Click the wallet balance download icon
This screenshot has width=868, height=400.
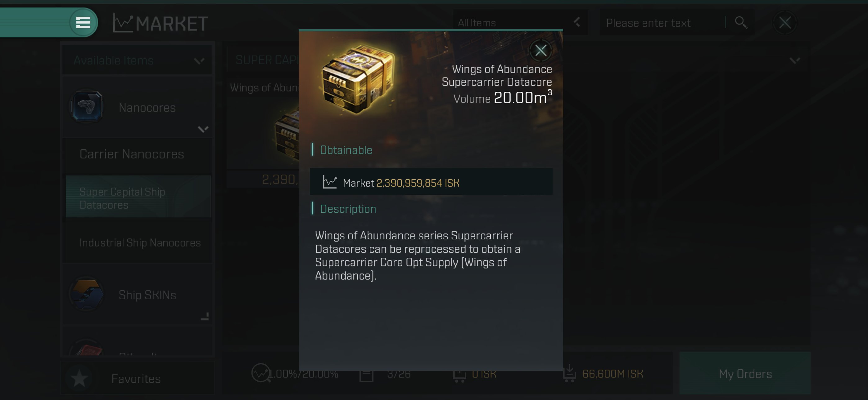click(x=569, y=373)
